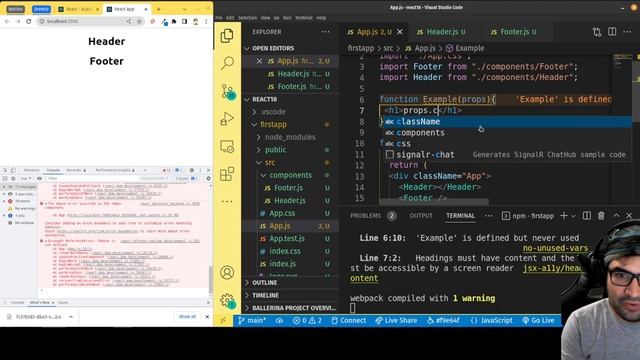Click Show all downloads button
This screenshot has height=360, width=640.
(x=187, y=317)
